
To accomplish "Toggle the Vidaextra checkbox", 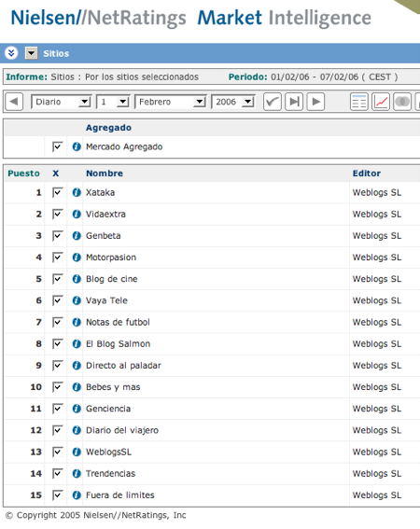I will [57, 215].
